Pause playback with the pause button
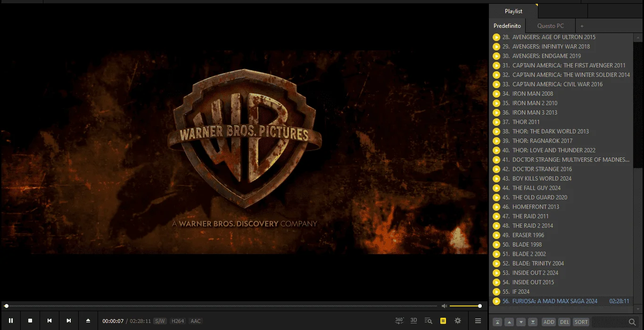The image size is (644, 330). pyautogui.click(x=10, y=321)
